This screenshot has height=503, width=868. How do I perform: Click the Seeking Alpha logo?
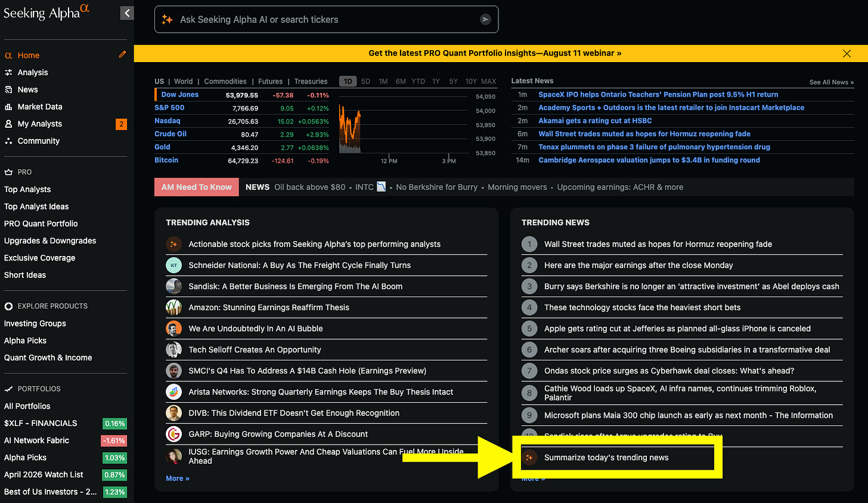pyautogui.click(x=46, y=12)
